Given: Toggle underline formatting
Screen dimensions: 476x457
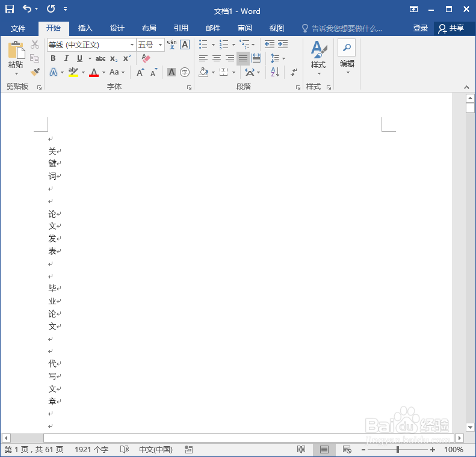Looking at the screenshot, I should (x=79, y=58).
